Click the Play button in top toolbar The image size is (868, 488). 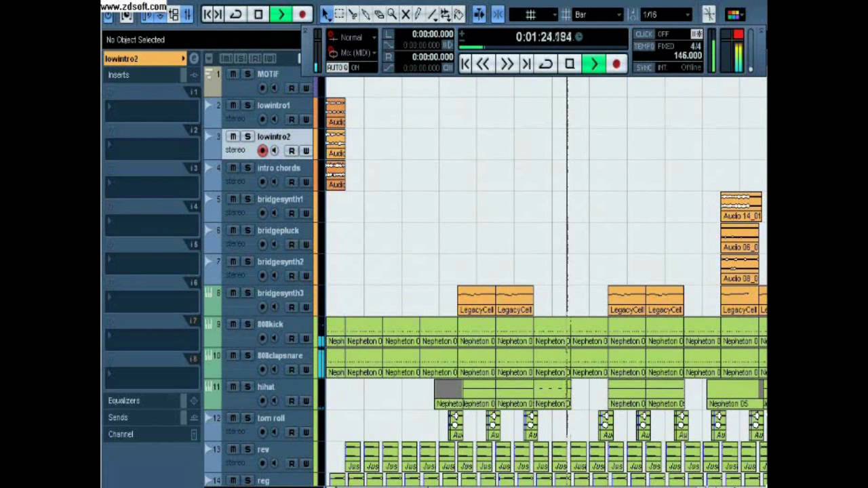click(x=281, y=14)
